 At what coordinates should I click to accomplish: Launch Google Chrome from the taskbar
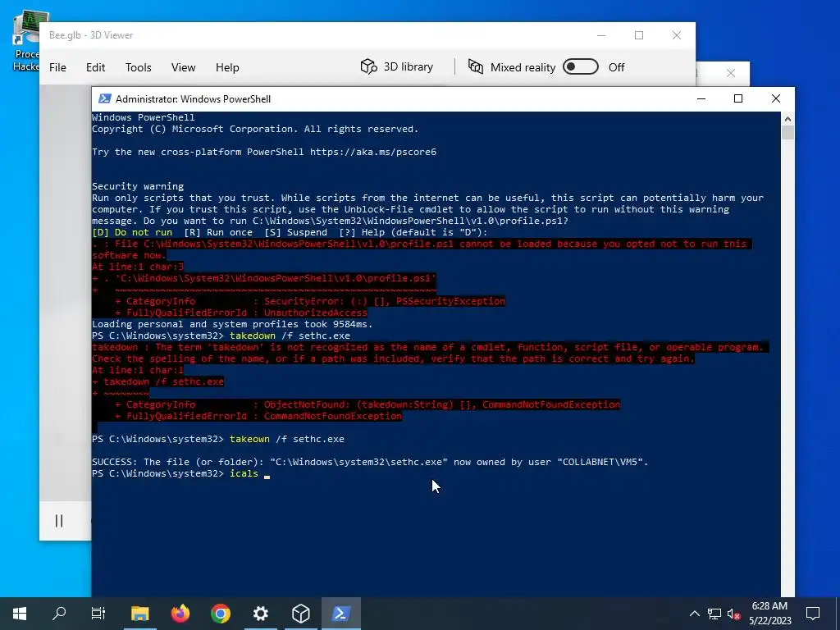click(220, 614)
